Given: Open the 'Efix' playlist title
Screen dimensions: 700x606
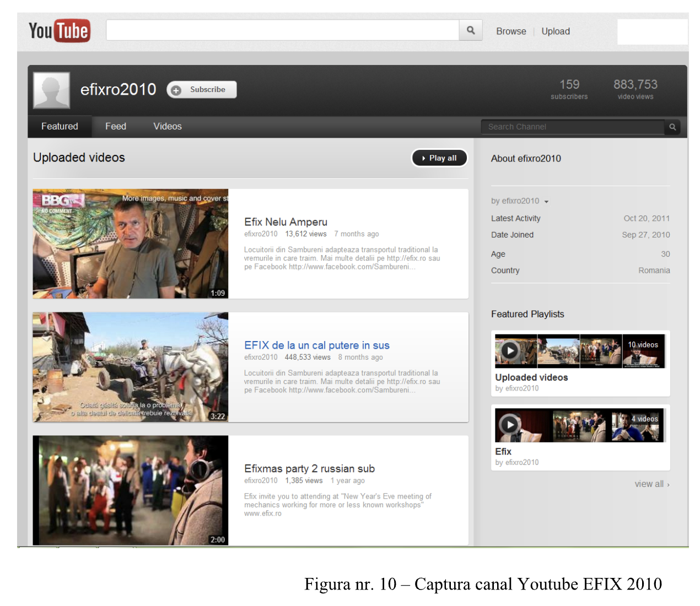Looking at the screenshot, I should 503,451.
